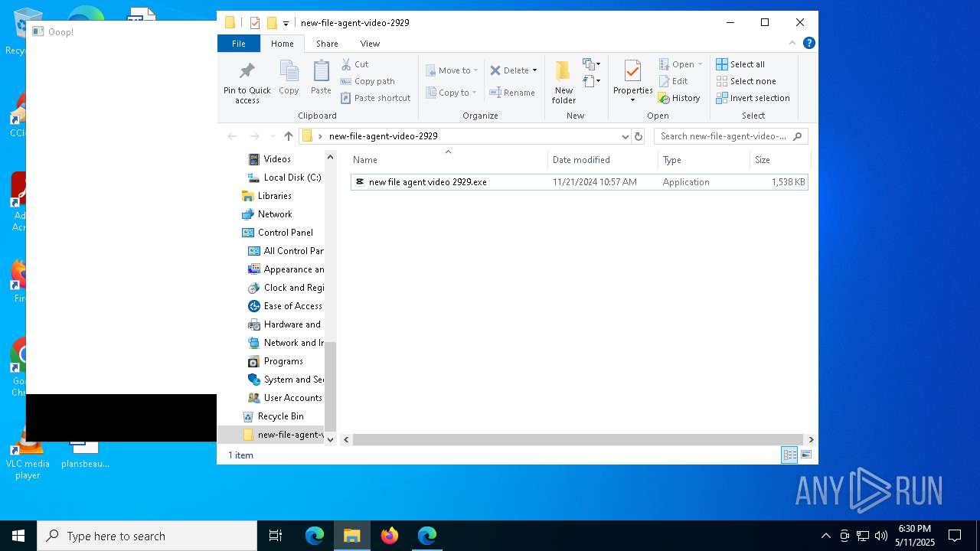Go up one folder level
980x551 pixels.
tap(288, 136)
